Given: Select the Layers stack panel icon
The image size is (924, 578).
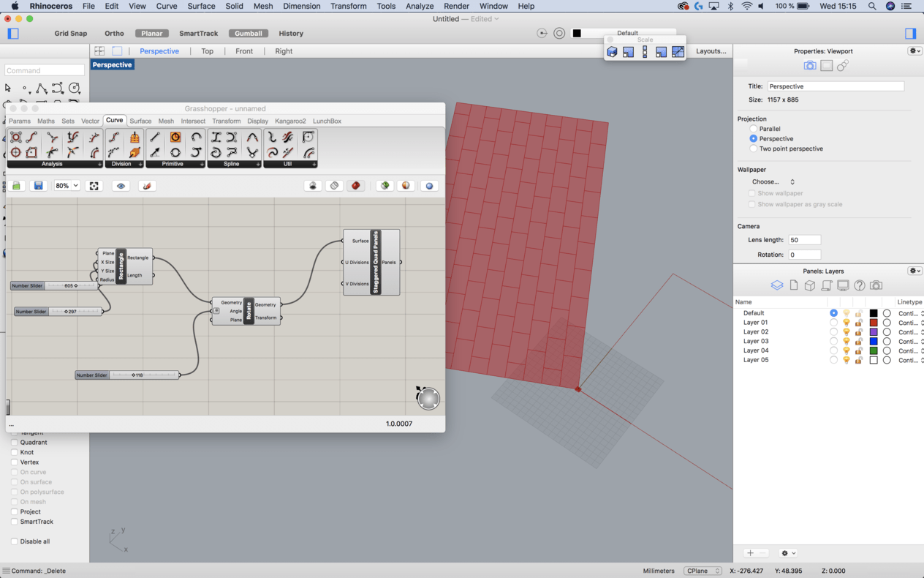Looking at the screenshot, I should [777, 285].
